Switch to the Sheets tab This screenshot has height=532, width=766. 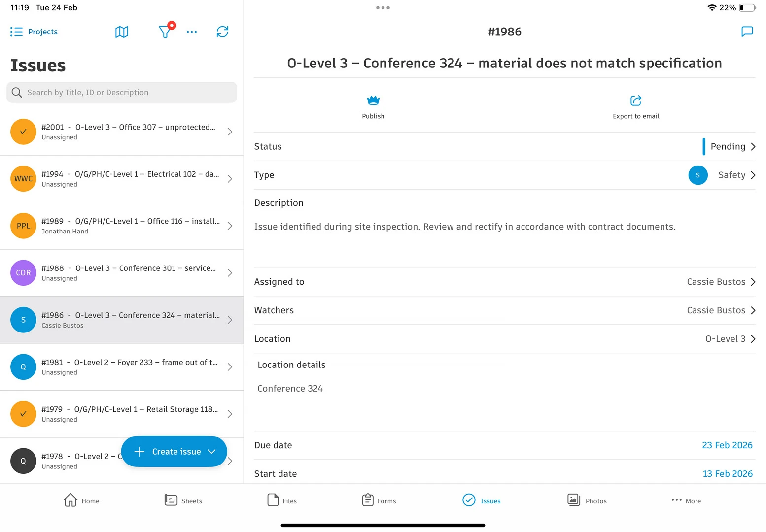pos(183,500)
